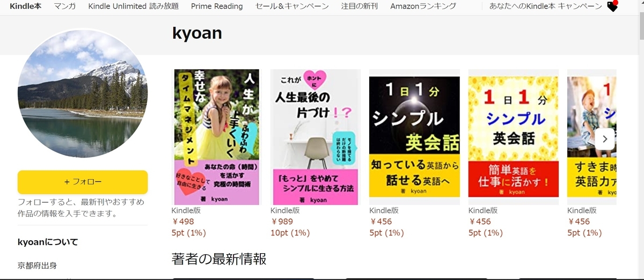This screenshot has width=644, height=280.
Task: Open black-cover 1日1分シンプル英会話 book
Action: pyautogui.click(x=414, y=137)
